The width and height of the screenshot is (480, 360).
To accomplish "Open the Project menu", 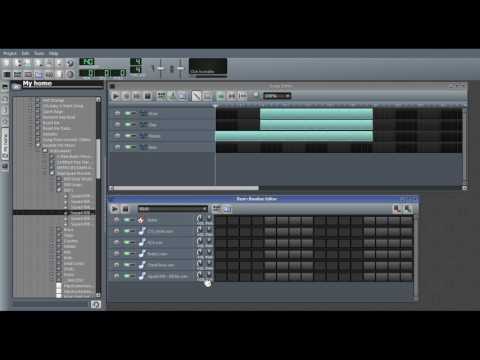I will click(x=10, y=53).
